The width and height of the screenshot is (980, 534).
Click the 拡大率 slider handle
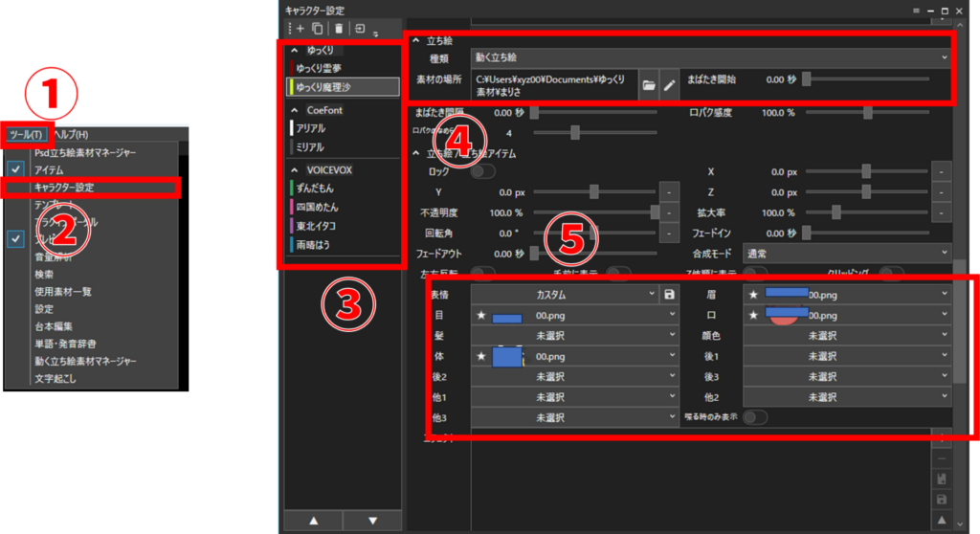click(835, 212)
